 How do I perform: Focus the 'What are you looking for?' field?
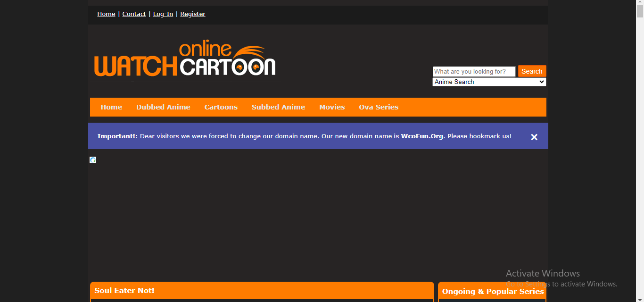click(x=474, y=71)
